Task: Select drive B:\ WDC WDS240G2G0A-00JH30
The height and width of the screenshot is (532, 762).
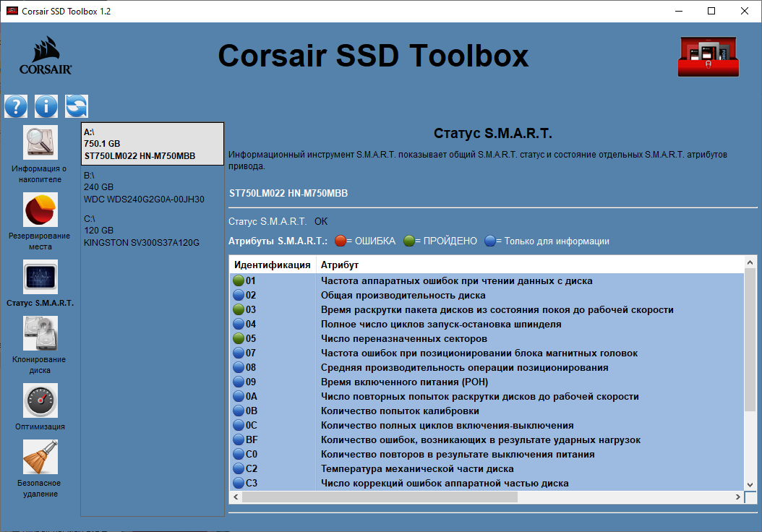Action: coord(153,187)
